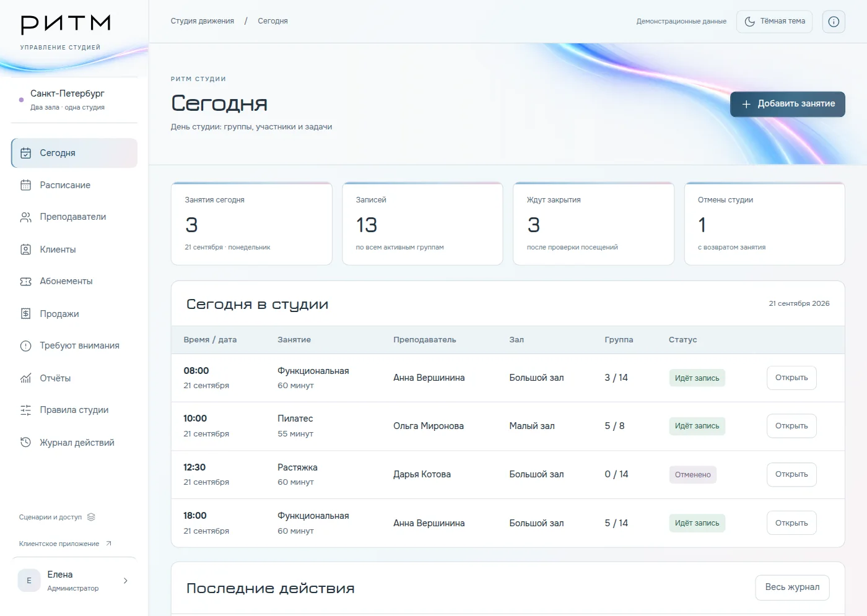Click the layers icon next to Сценарии и доступ
The height and width of the screenshot is (616, 867).
tap(91, 517)
